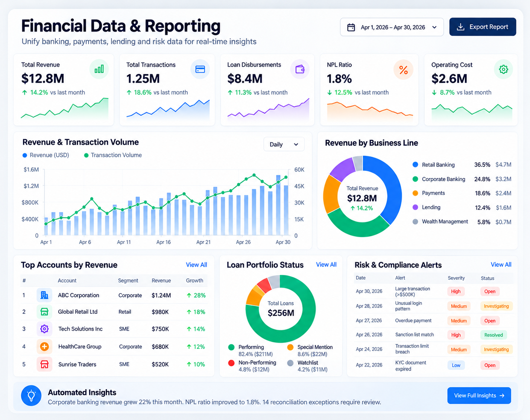Open the date range dropdown
Screen dimensions: 530x420
(392, 27)
